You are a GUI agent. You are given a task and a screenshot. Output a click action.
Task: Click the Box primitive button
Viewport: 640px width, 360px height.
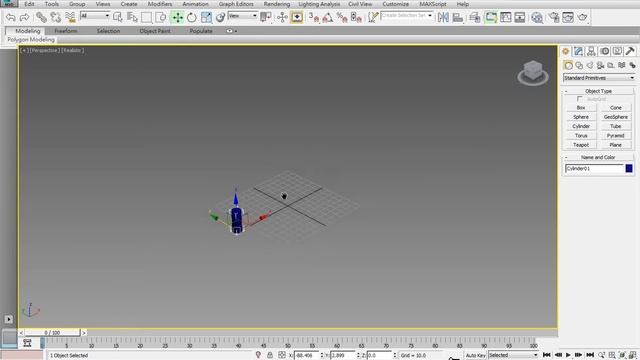(x=581, y=107)
